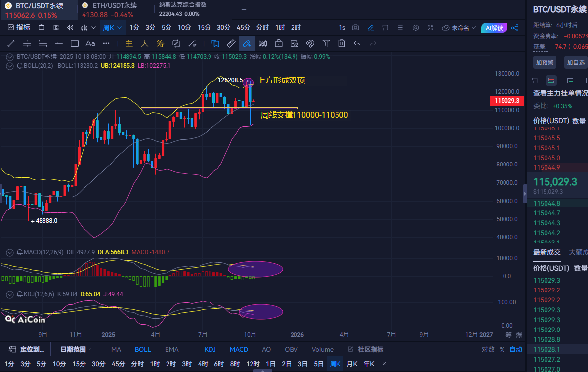588x372 pixels.
Task: Take a chart snapshot with camera icon
Action: pyautogui.click(x=355, y=27)
